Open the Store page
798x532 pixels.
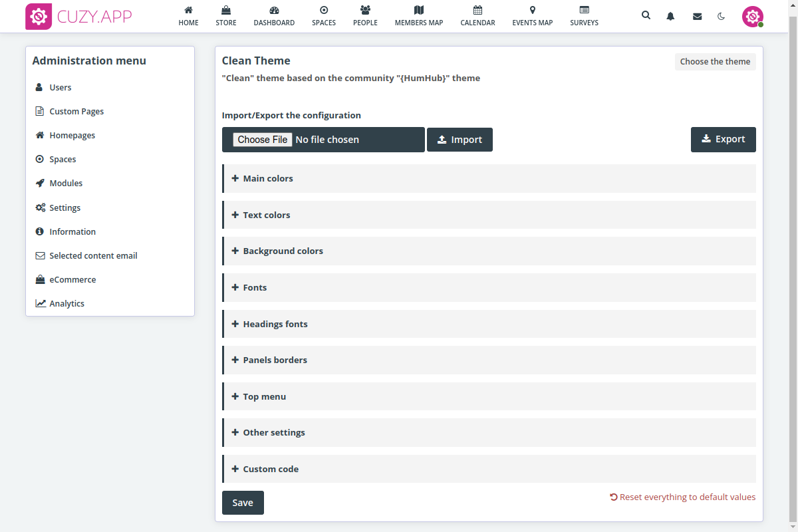(226, 16)
